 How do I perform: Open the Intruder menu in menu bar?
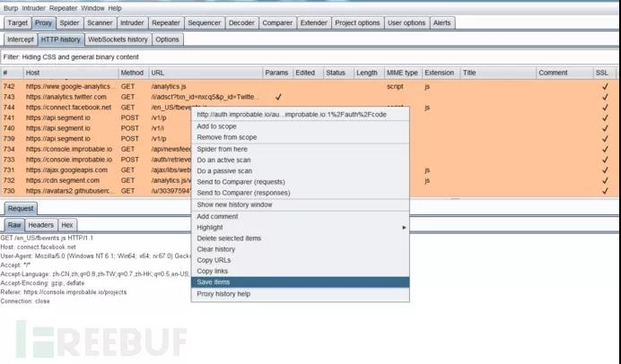click(x=33, y=8)
